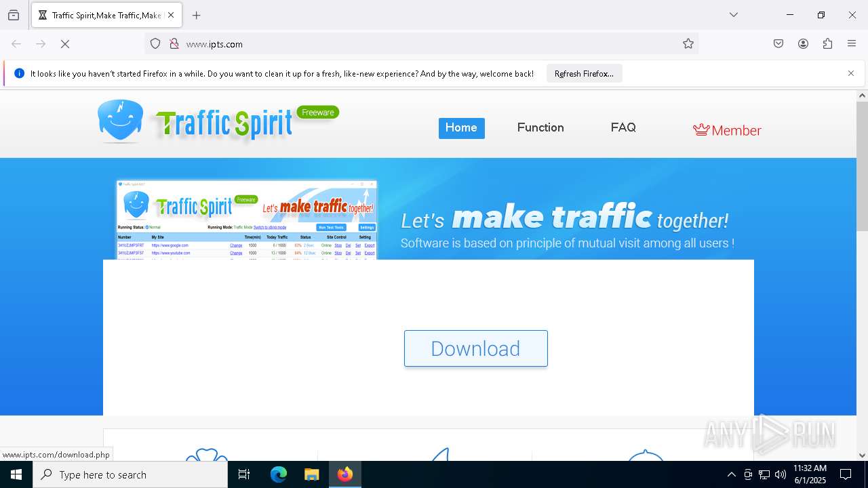This screenshot has width=868, height=488.
Task: Stop loading the page
Action: click(x=65, y=44)
